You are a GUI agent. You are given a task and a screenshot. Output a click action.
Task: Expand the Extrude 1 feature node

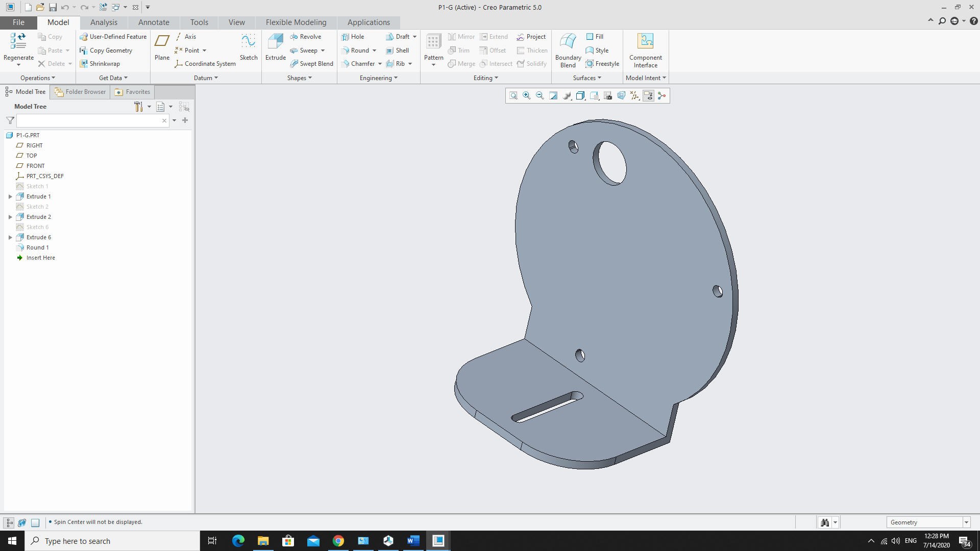click(10, 196)
